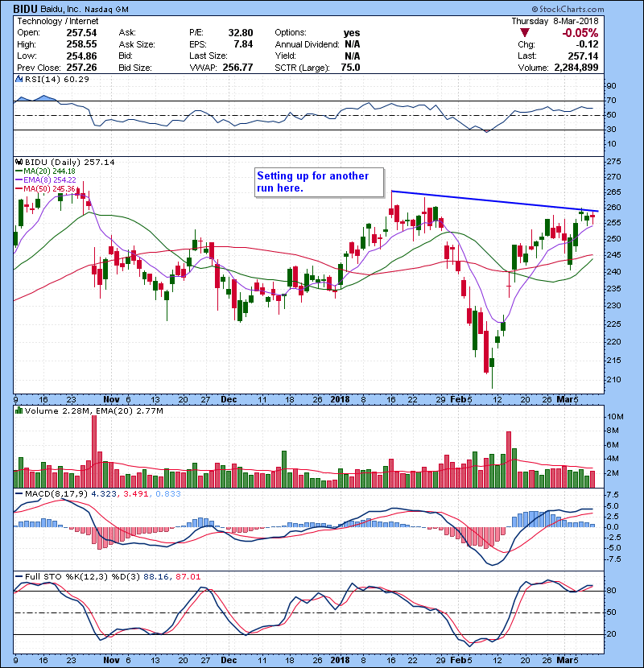Select the EPS value 7.84
The image size is (644, 668).
243,44
